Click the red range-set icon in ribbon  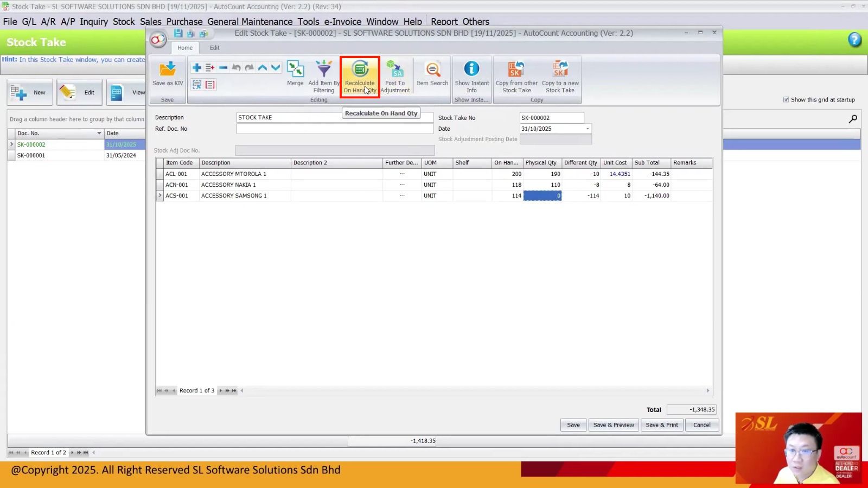tap(210, 85)
